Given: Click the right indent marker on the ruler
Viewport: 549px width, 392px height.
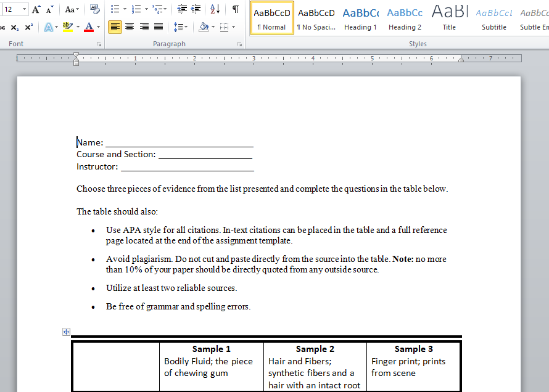Looking at the screenshot, I should [x=461, y=59].
